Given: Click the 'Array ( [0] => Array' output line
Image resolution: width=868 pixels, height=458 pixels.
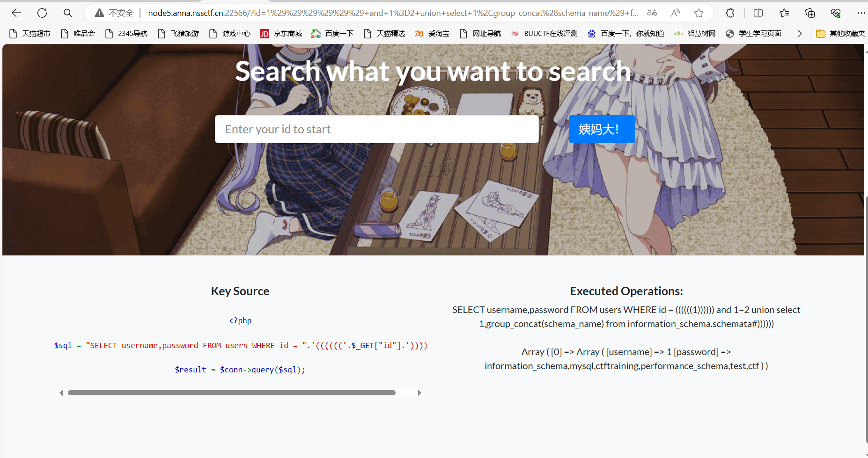Looking at the screenshot, I should pos(626,352).
